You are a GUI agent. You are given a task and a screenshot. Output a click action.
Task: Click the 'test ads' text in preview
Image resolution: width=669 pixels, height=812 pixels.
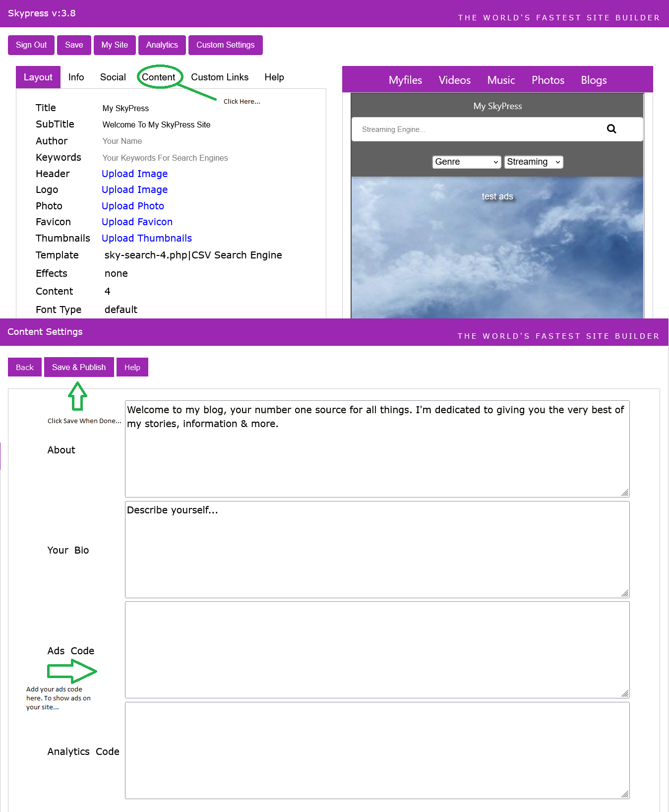pos(497,196)
